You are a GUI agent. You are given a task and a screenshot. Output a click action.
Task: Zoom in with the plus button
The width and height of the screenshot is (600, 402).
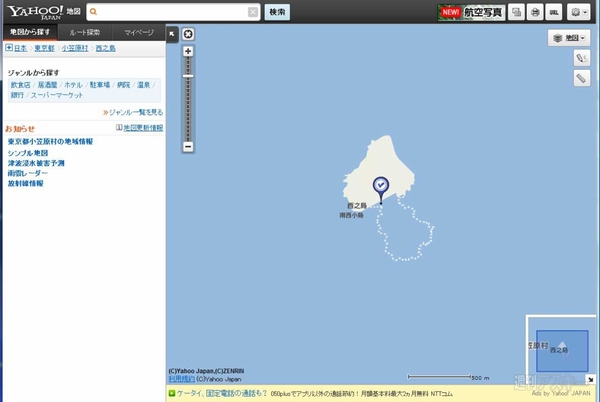[x=188, y=51]
